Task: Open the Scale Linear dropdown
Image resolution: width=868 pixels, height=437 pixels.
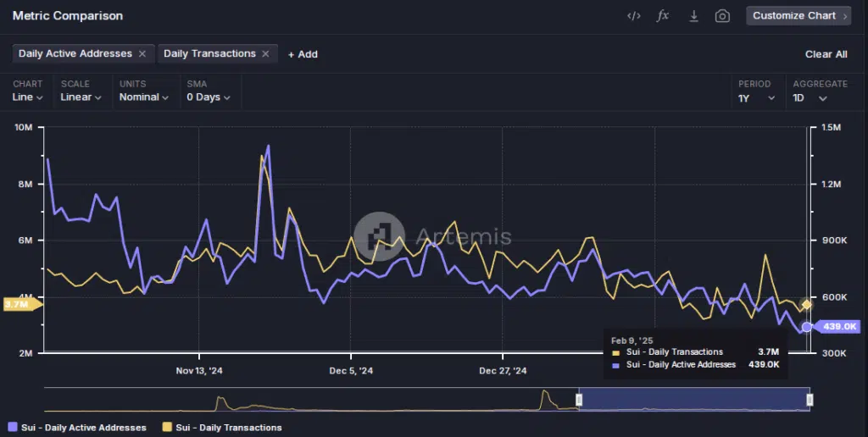Action: point(81,97)
